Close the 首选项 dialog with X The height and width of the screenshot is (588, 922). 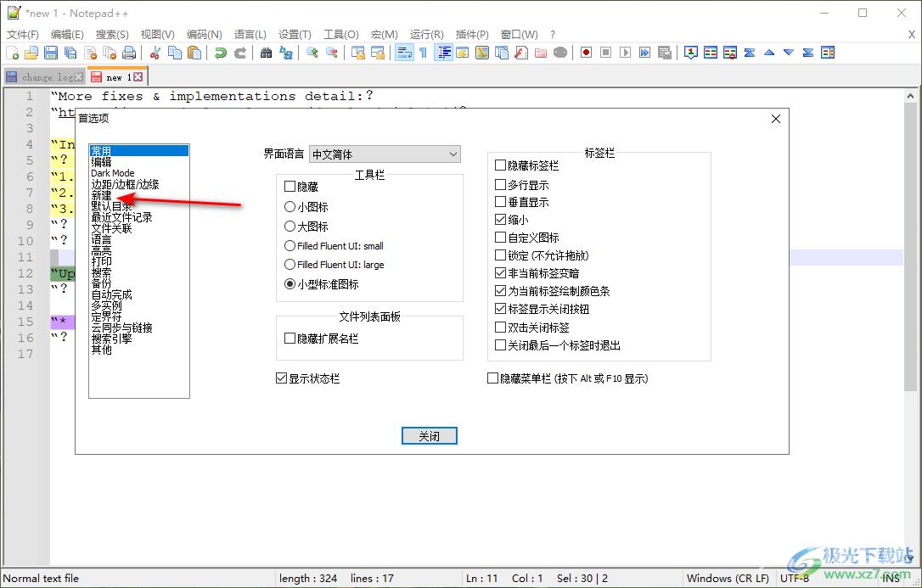click(776, 119)
